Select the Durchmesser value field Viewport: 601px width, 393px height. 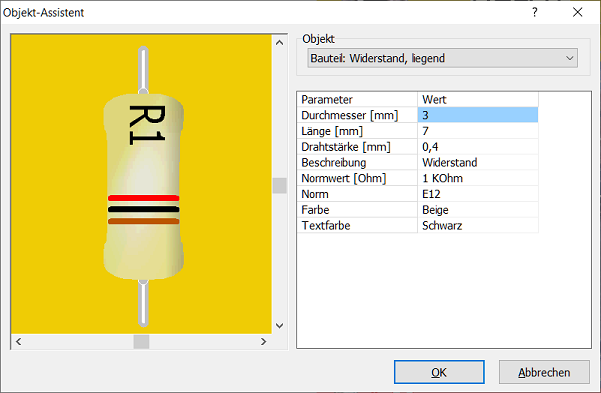coord(478,115)
